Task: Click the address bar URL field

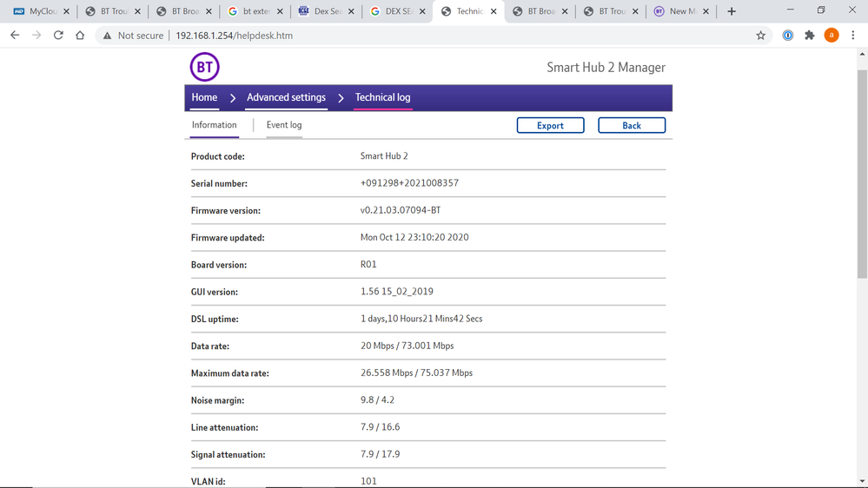Action: 434,36
